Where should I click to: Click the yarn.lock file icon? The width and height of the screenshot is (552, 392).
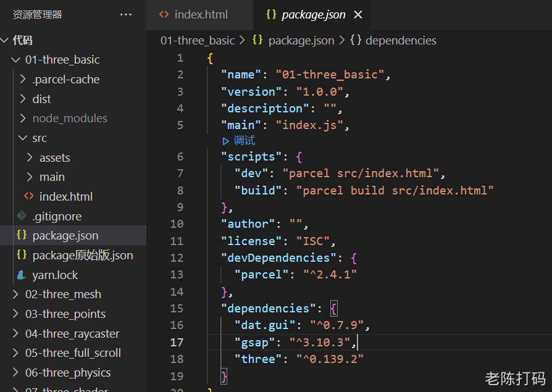[x=22, y=275]
